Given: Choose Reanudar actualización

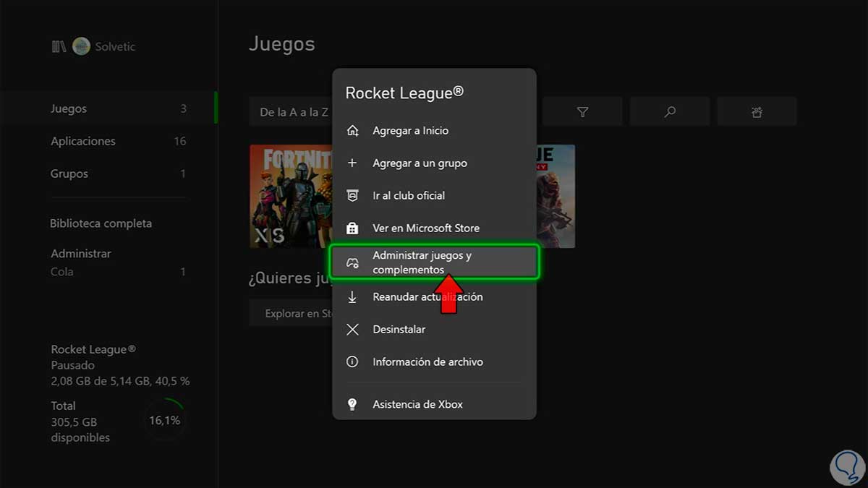Looking at the screenshot, I should tap(434, 297).
